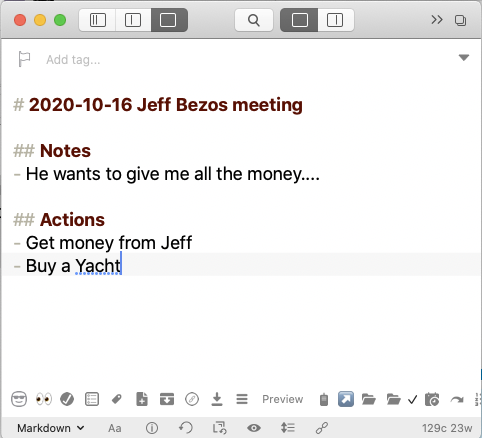Show editor with action list layout
Image resolution: width=482 pixels, height=438 pixels.
point(335,20)
